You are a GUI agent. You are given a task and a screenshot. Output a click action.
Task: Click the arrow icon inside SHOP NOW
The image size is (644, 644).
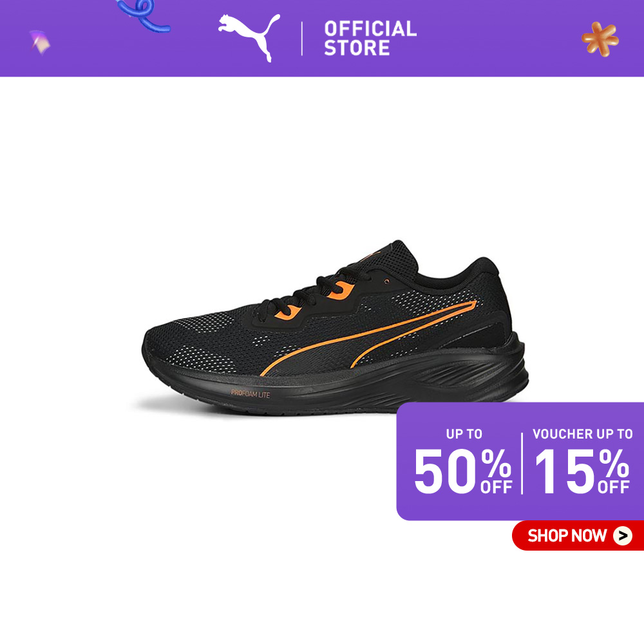click(x=622, y=536)
